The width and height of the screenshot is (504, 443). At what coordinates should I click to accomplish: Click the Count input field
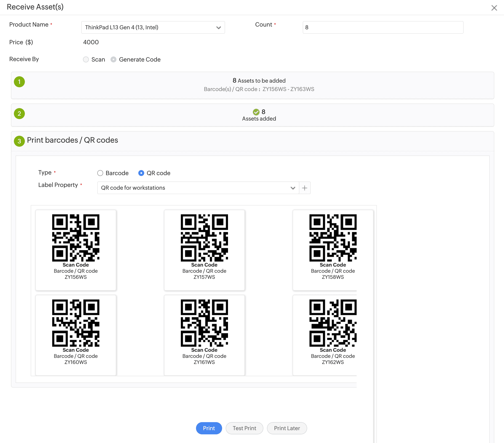click(383, 27)
